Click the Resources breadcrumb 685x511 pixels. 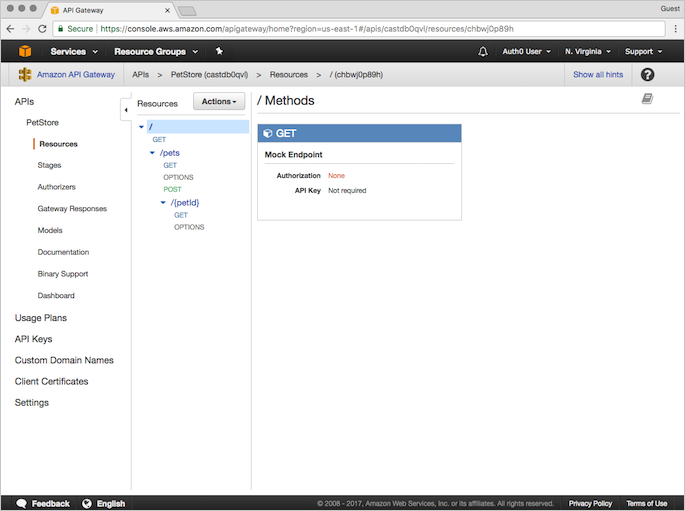pos(288,75)
